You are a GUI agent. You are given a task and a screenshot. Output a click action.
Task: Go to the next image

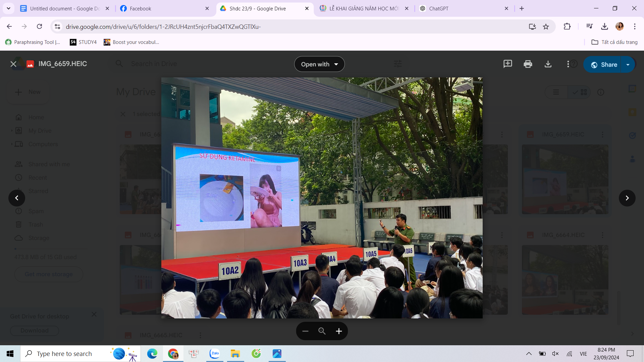[x=627, y=198]
